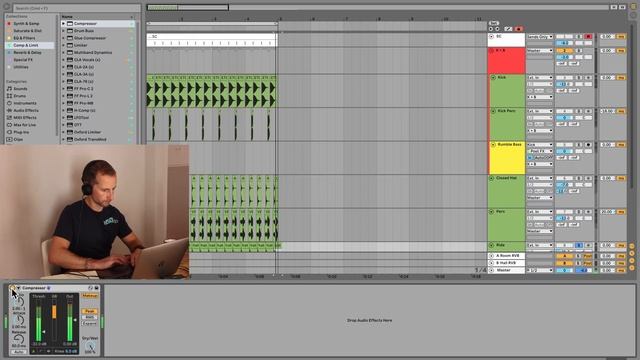Viewport: 640px width, 360px height.
Task: Click the OTT preset icon in the browser
Action: (x=70, y=125)
